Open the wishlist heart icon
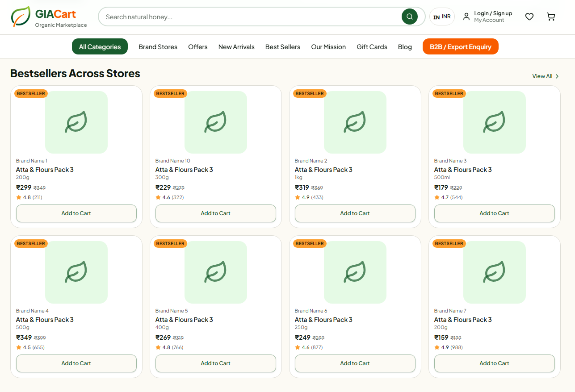Viewport: 575px width, 392px height. pos(529,17)
